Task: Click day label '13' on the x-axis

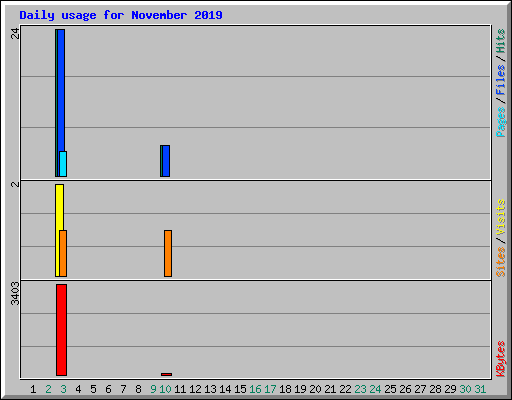Action: (210, 389)
